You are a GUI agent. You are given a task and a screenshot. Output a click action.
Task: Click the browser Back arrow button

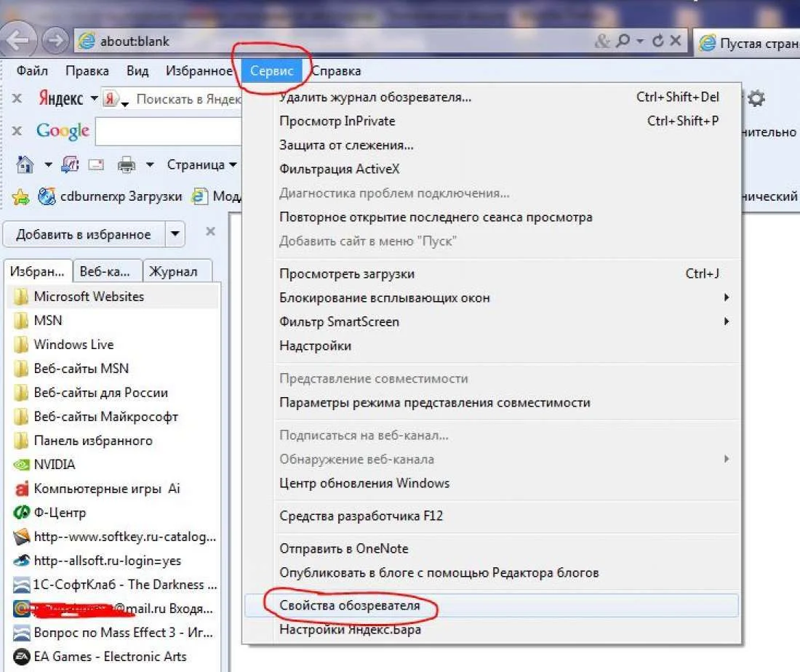click(18, 40)
